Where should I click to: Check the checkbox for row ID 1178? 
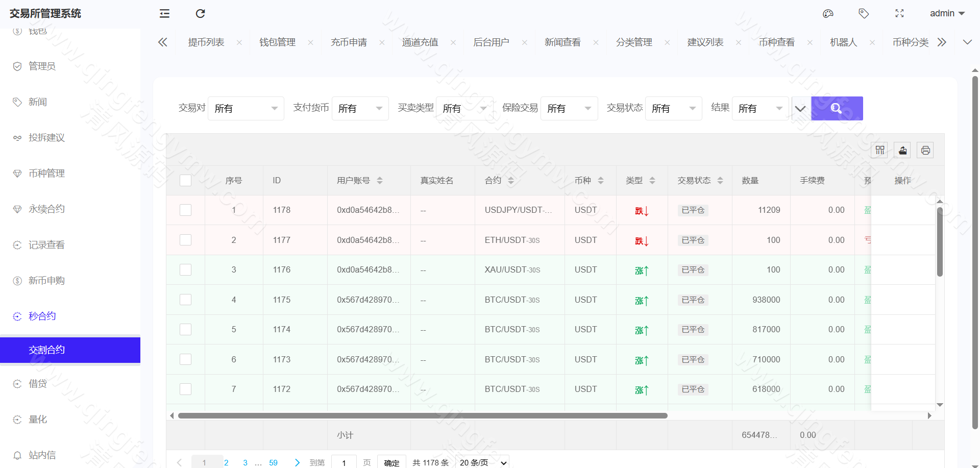click(x=185, y=210)
